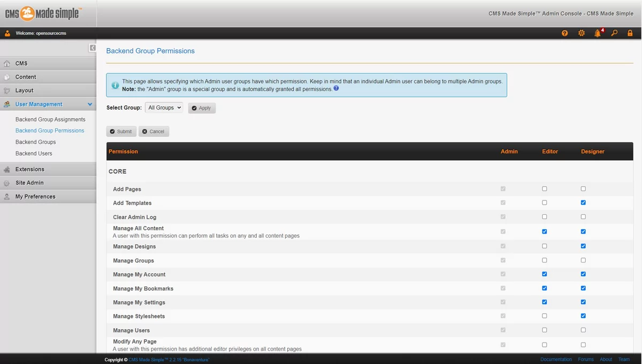Check Manage Groups for Designer

[x=583, y=260]
